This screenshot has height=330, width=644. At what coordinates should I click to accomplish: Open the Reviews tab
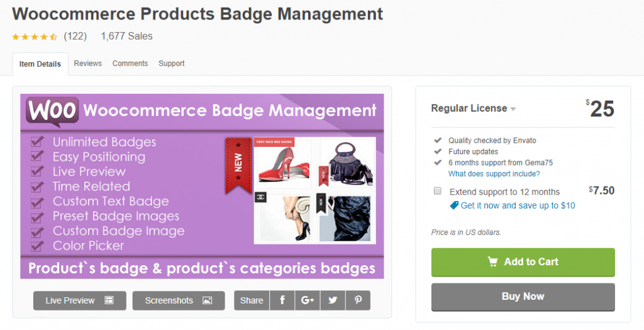pos(87,64)
